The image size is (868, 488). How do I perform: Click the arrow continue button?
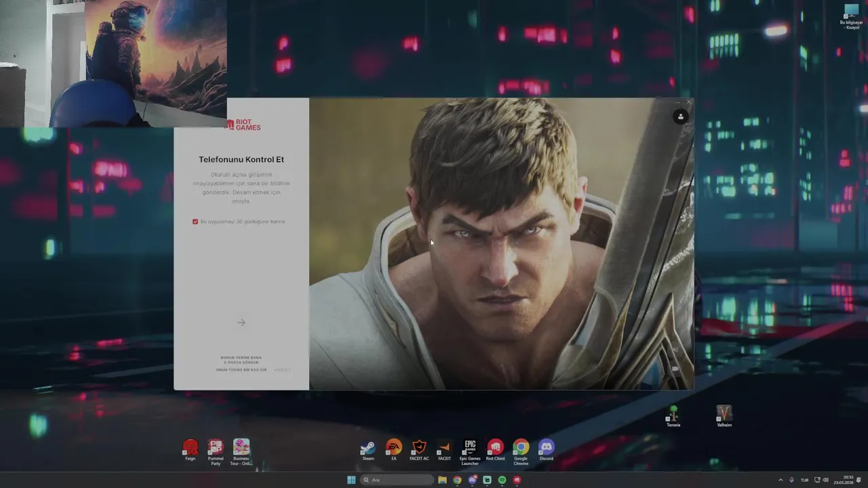pos(241,323)
